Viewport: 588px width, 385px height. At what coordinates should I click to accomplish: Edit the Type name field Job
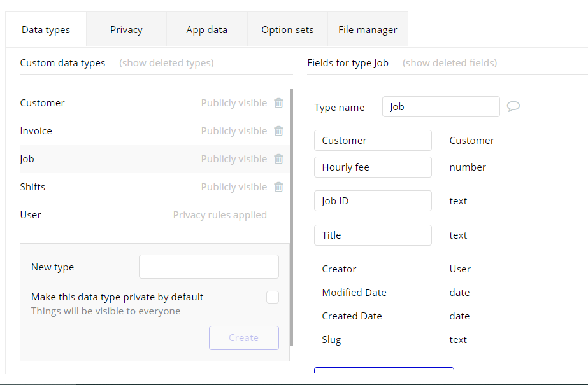[x=441, y=107]
